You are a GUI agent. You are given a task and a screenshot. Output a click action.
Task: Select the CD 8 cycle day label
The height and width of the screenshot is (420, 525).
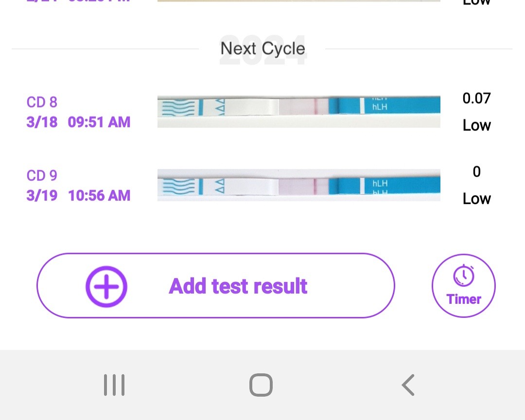pyautogui.click(x=42, y=102)
